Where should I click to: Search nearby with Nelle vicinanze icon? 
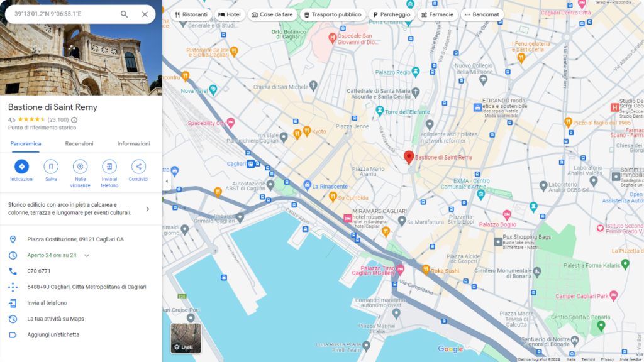click(x=80, y=167)
